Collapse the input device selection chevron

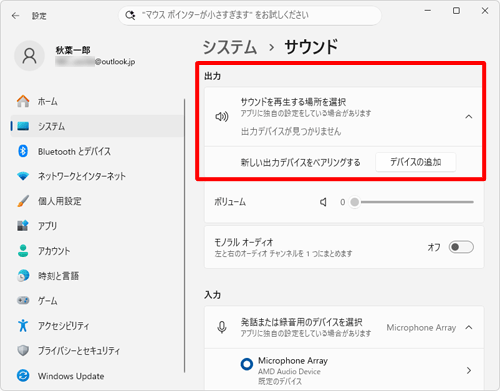[x=469, y=327]
